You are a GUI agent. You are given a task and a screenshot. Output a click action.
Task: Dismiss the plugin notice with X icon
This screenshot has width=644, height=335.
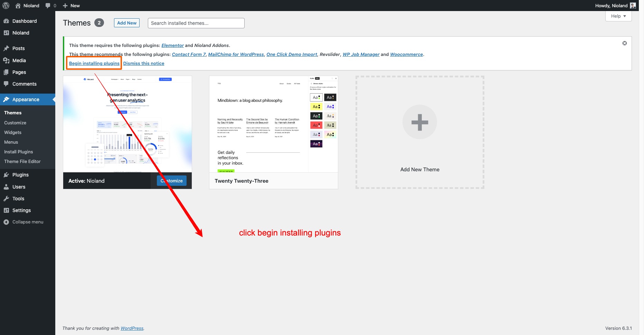point(624,43)
